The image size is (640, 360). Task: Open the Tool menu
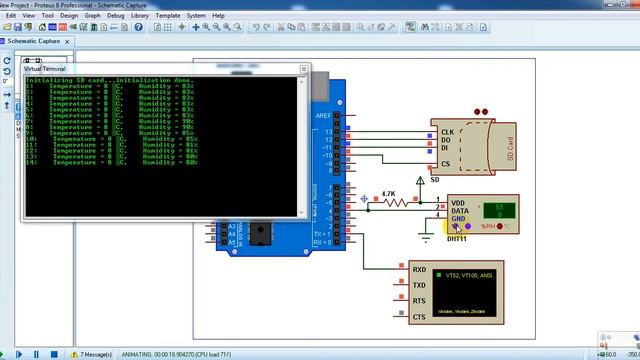click(x=47, y=16)
